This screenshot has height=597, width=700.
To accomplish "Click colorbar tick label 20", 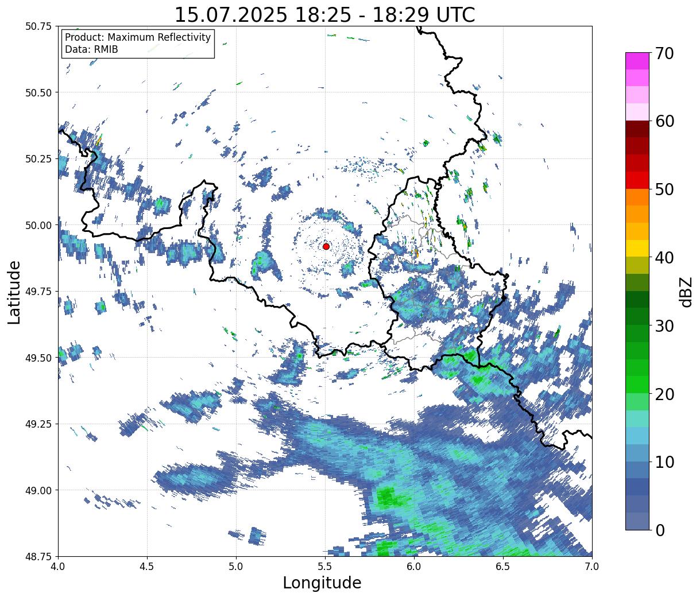I will tap(664, 394).
